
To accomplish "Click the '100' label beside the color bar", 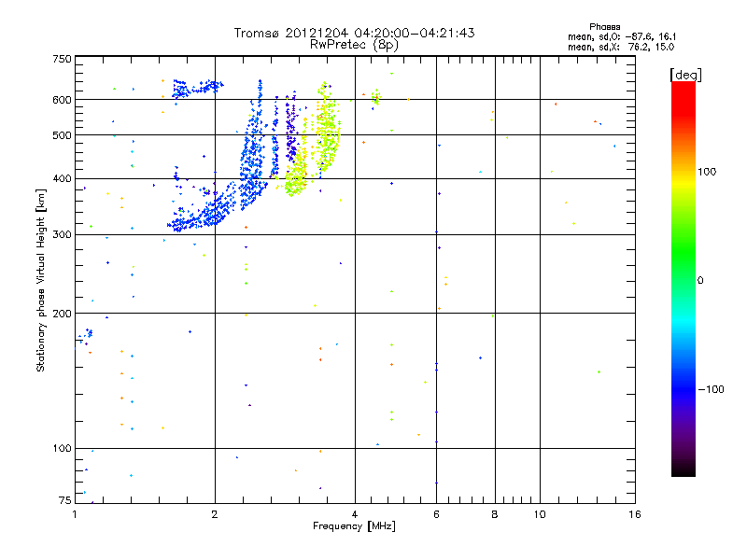I will [x=707, y=172].
